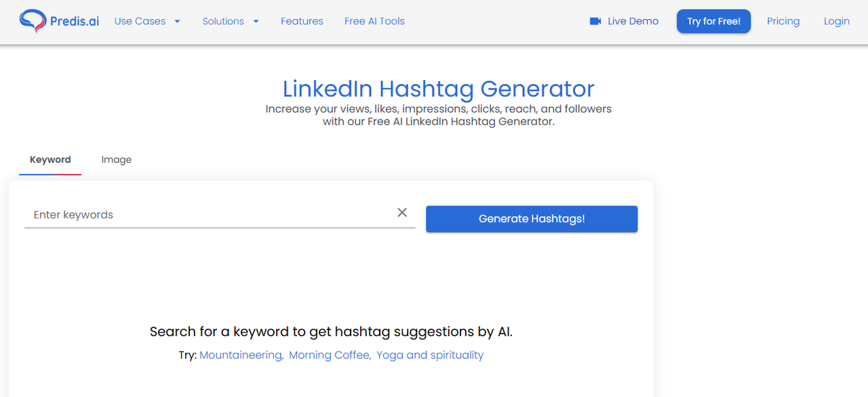Image resolution: width=868 pixels, height=397 pixels.
Task: Navigate to the Pricing page
Action: tap(783, 21)
